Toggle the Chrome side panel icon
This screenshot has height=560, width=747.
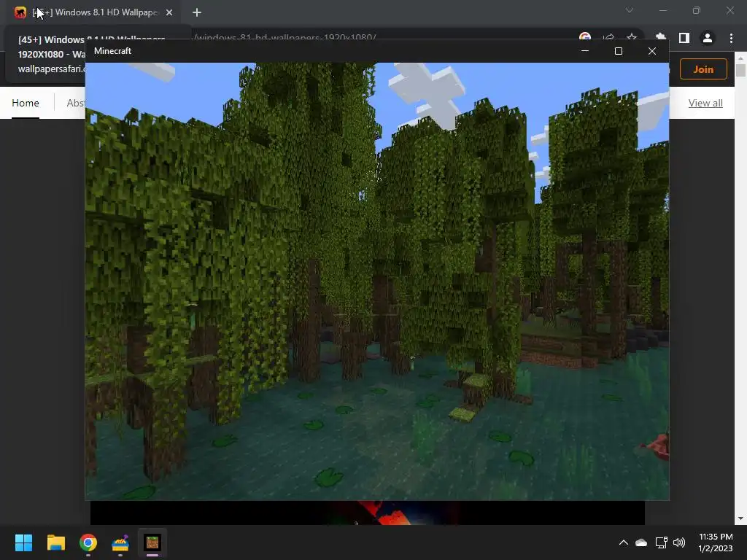(684, 38)
